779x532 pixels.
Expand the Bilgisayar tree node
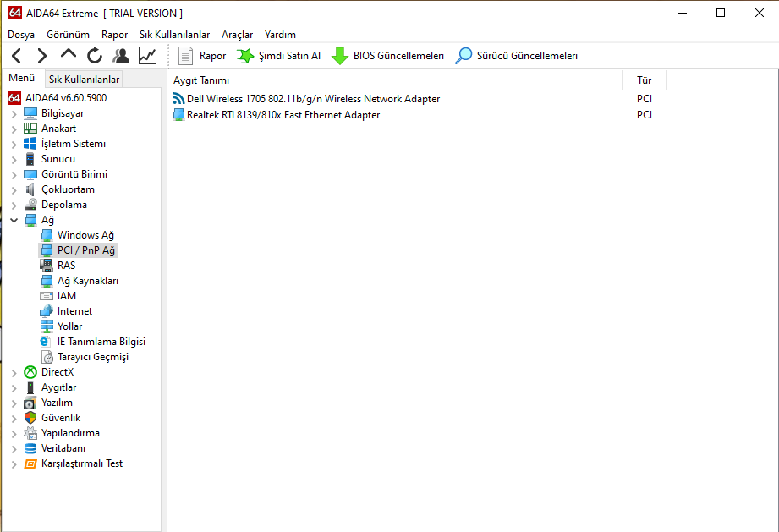pyautogui.click(x=14, y=114)
